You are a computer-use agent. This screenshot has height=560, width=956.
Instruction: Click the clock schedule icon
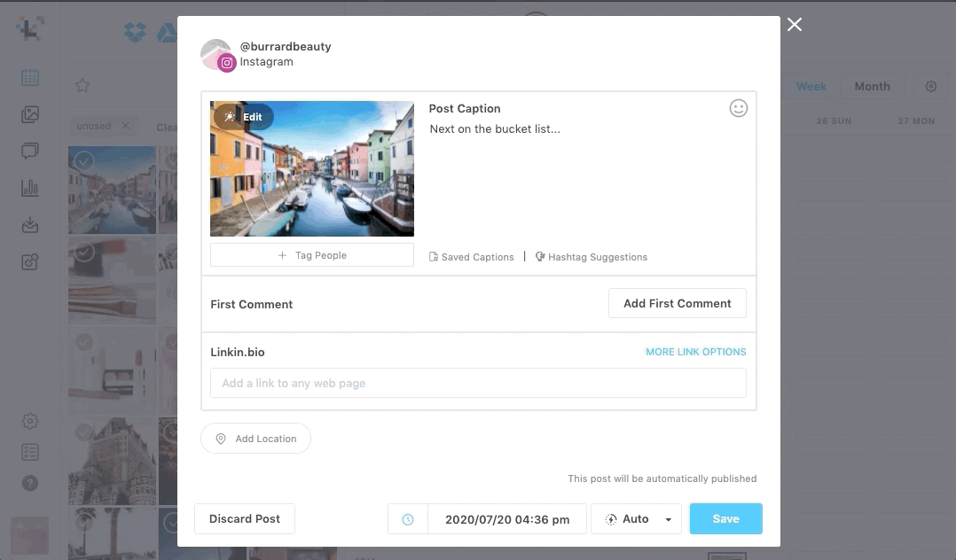click(408, 519)
